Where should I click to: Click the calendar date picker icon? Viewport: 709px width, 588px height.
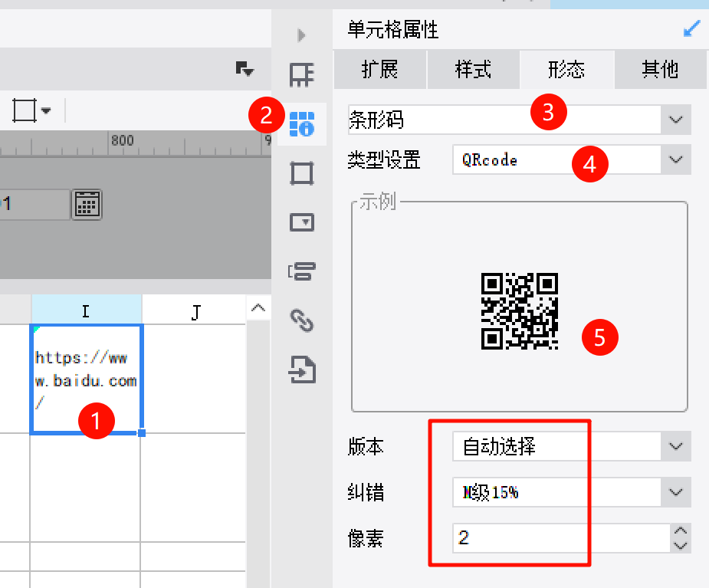pyautogui.click(x=87, y=205)
